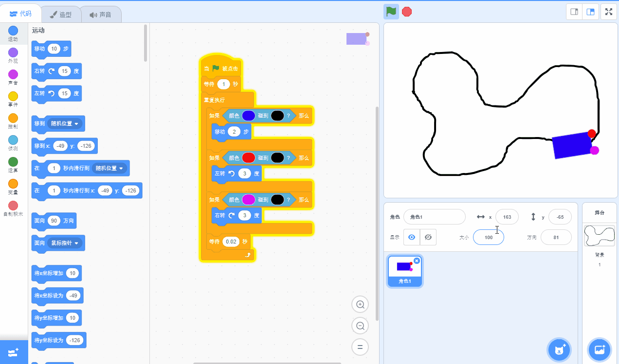The height and width of the screenshot is (364, 619).
Task: Delete sprite 角色1 with x badge
Action: tap(417, 261)
